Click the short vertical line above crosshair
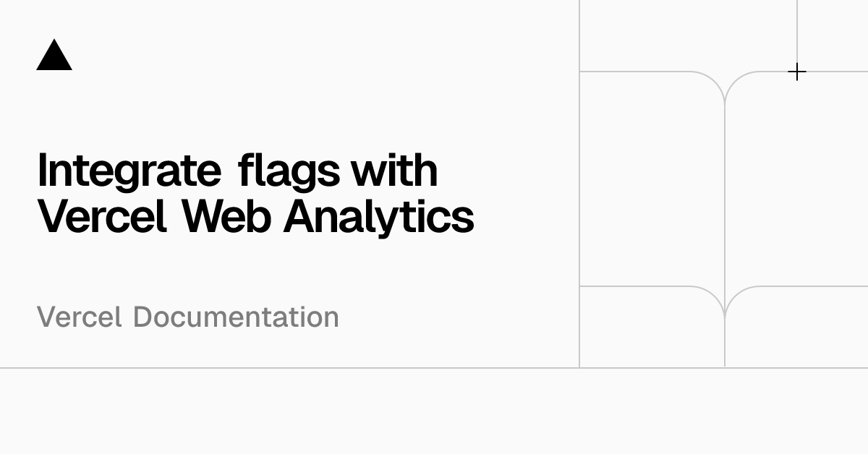Viewport: 868px width, 454px height. [796, 31]
